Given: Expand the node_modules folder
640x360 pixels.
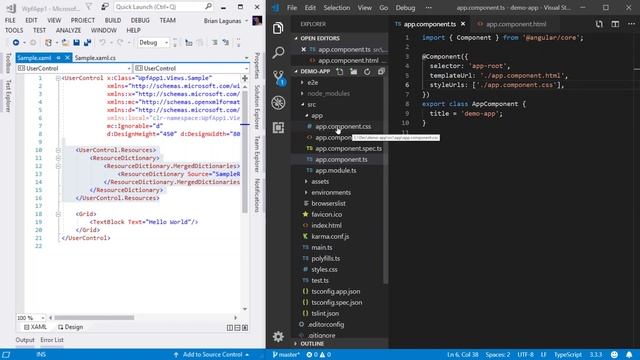Looking at the screenshot, I should (328, 93).
